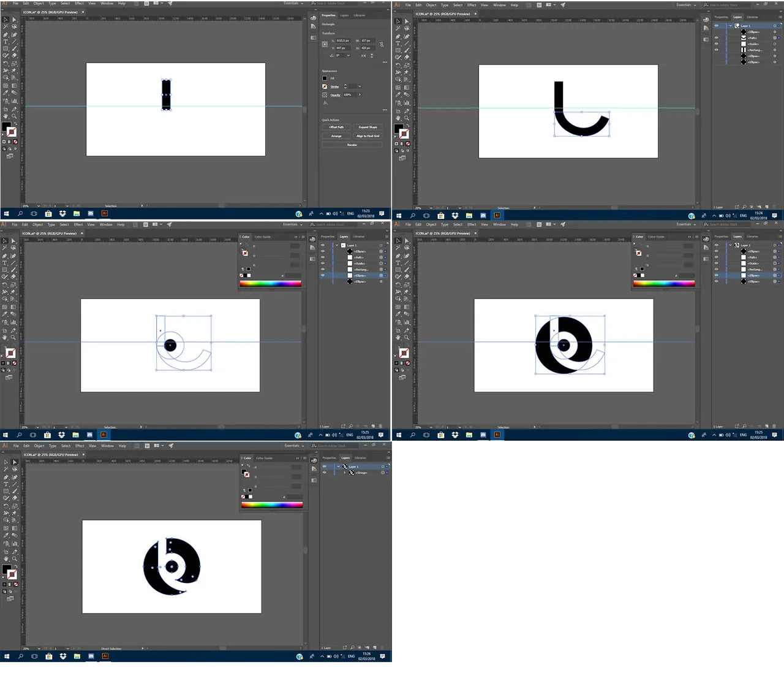Open the Color Guide tab in middle-left screenshot
The image size is (784, 673).
click(x=263, y=237)
